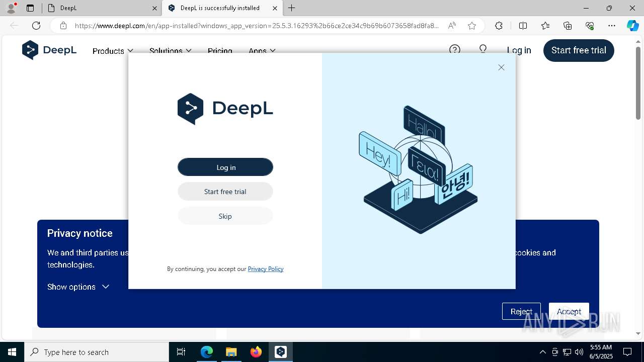Open the Pricing page in the header menu

click(220, 51)
